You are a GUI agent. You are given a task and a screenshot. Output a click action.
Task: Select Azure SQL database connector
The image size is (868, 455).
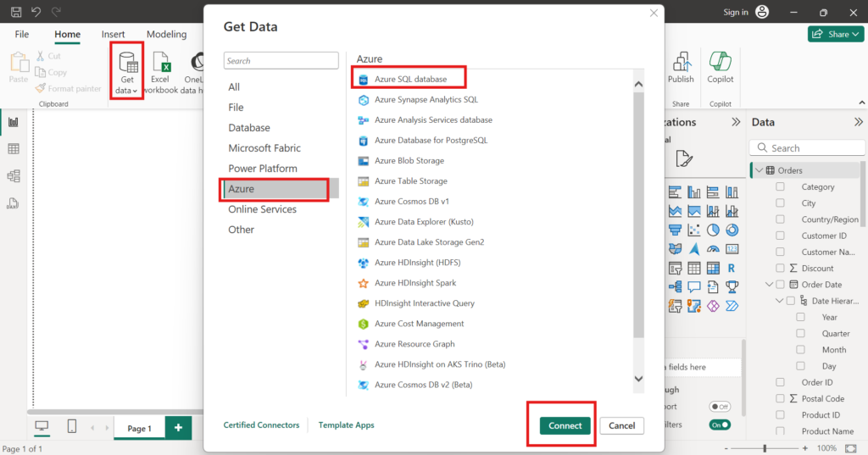[409, 79]
